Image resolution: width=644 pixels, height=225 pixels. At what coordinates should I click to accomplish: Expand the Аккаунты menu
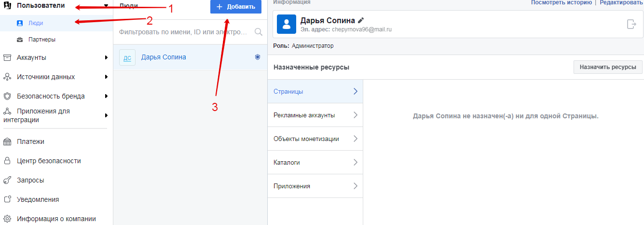106,57
